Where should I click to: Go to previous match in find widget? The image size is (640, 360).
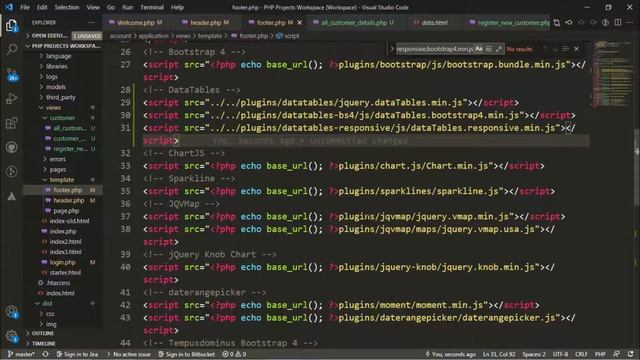[x=544, y=49]
